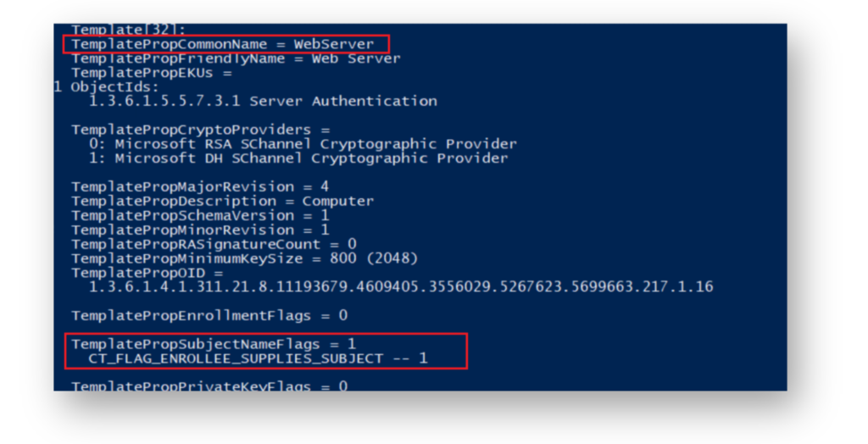Viewport: 868px width, 444px height.
Task: Click the TemplatePropCommonName = WebServer line
Action: click(x=223, y=44)
